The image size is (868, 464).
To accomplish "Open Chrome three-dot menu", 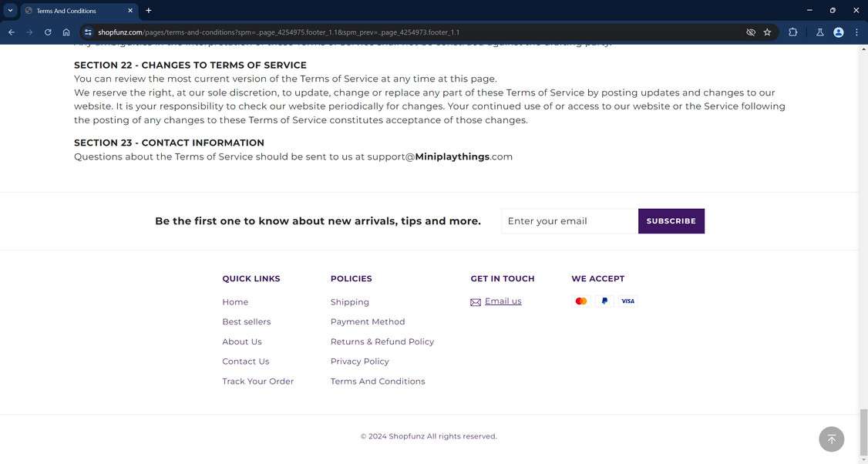I will [856, 32].
